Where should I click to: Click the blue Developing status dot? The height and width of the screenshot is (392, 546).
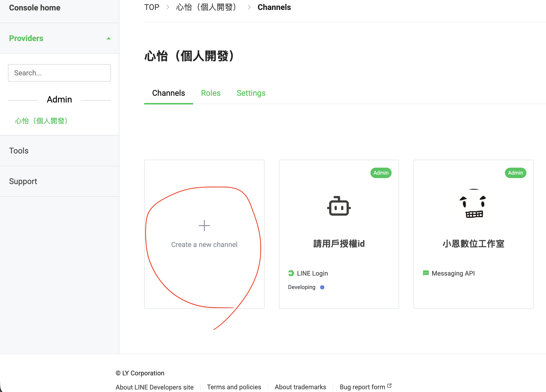322,287
